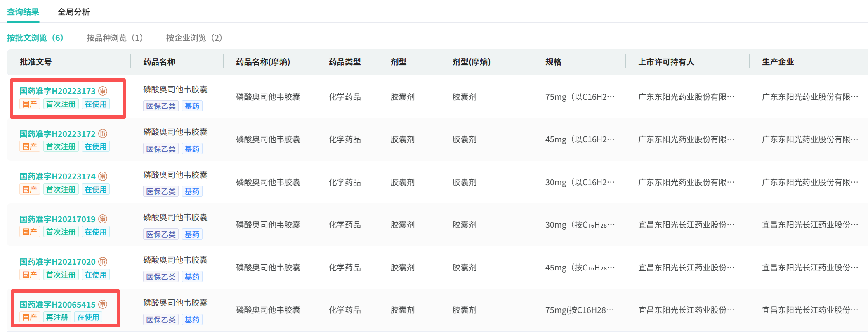Click 医保乙类 tag in the first row
This screenshot has width=868, height=334.
161,106
